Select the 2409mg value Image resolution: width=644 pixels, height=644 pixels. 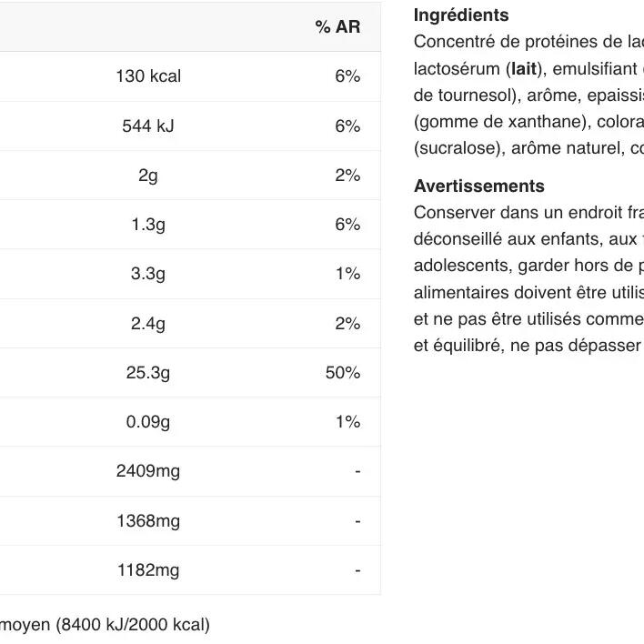pyautogui.click(x=148, y=471)
